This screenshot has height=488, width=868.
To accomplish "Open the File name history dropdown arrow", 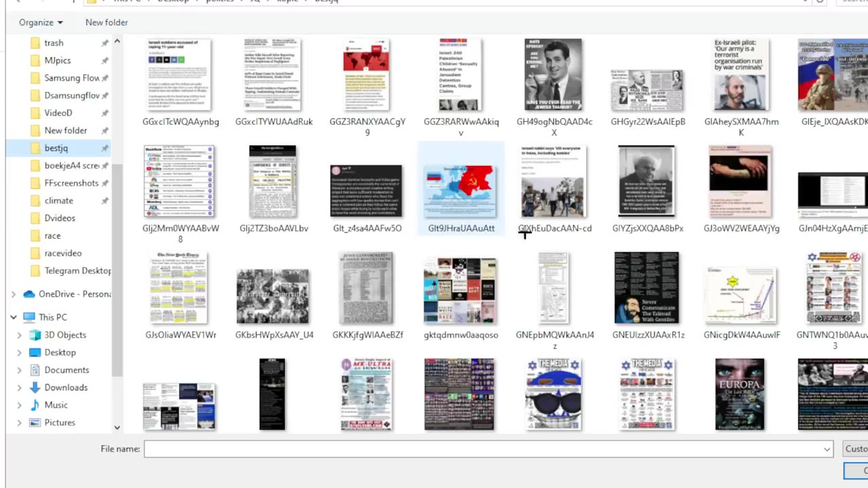I will pos(827,449).
